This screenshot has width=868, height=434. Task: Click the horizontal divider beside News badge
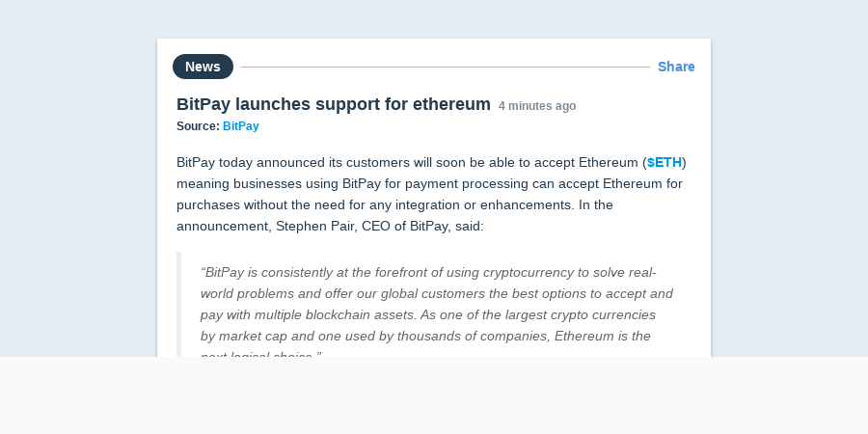445,67
